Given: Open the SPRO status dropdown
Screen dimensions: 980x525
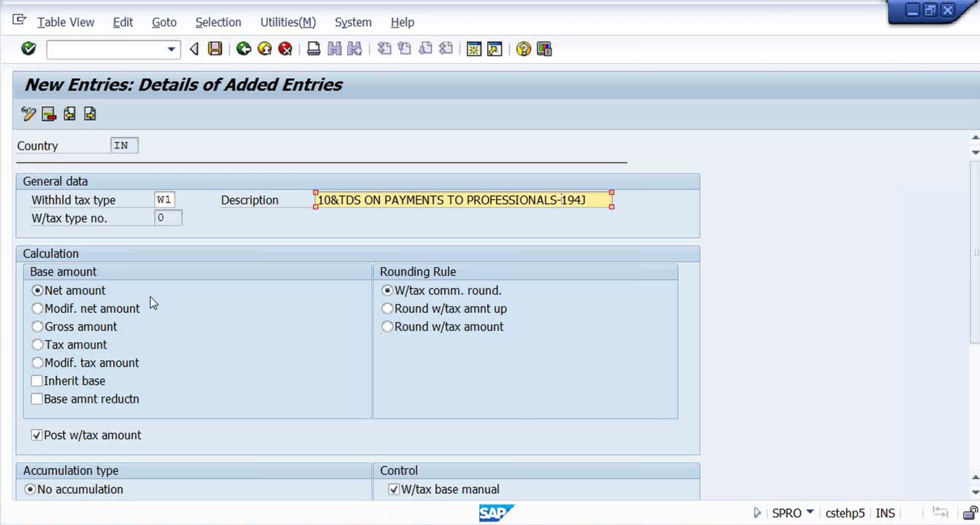Looking at the screenshot, I should pos(810,513).
